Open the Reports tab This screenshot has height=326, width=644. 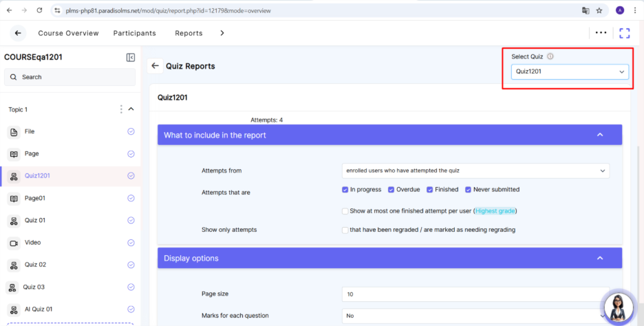tap(189, 33)
